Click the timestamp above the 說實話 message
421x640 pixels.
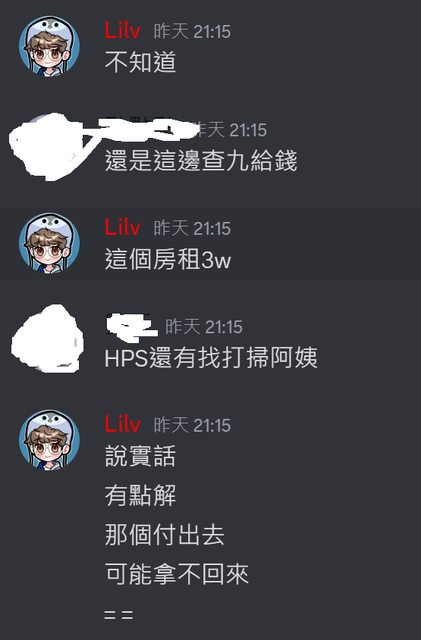coord(192,425)
